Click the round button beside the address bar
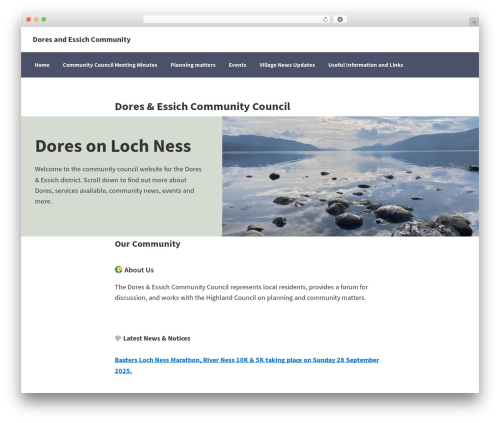 click(340, 20)
